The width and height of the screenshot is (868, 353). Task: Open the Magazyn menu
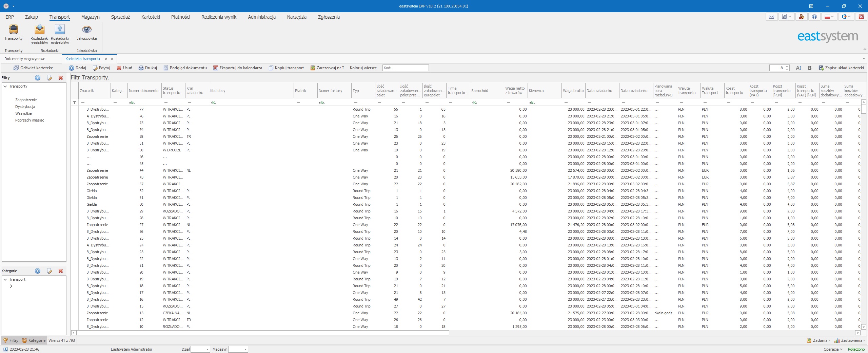pos(90,17)
